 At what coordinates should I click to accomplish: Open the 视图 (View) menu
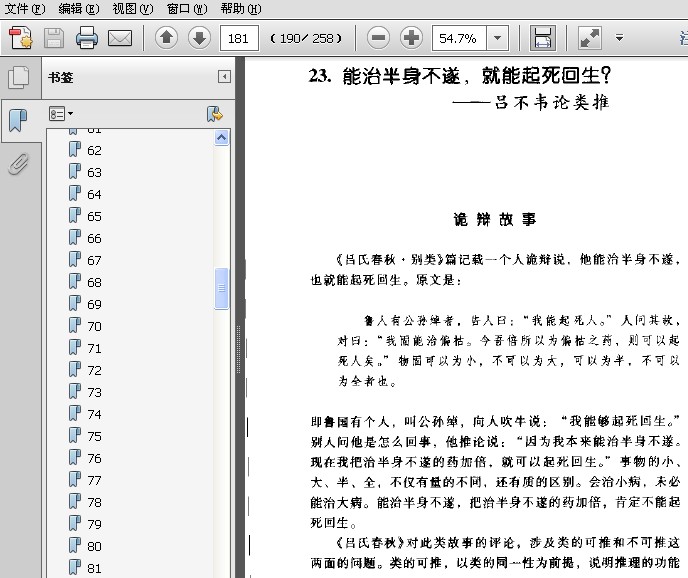pos(132,9)
